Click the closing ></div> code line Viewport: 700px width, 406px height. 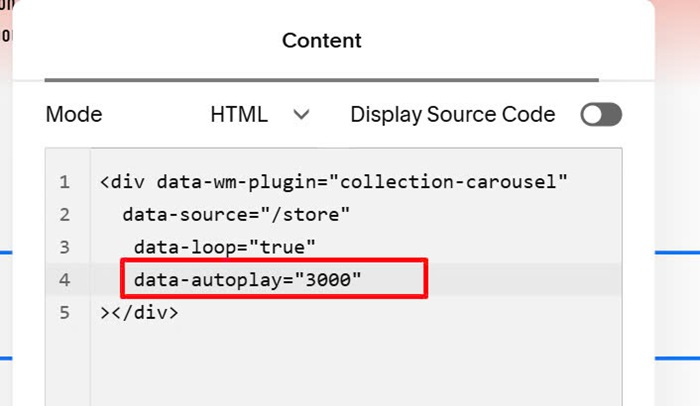coord(139,312)
